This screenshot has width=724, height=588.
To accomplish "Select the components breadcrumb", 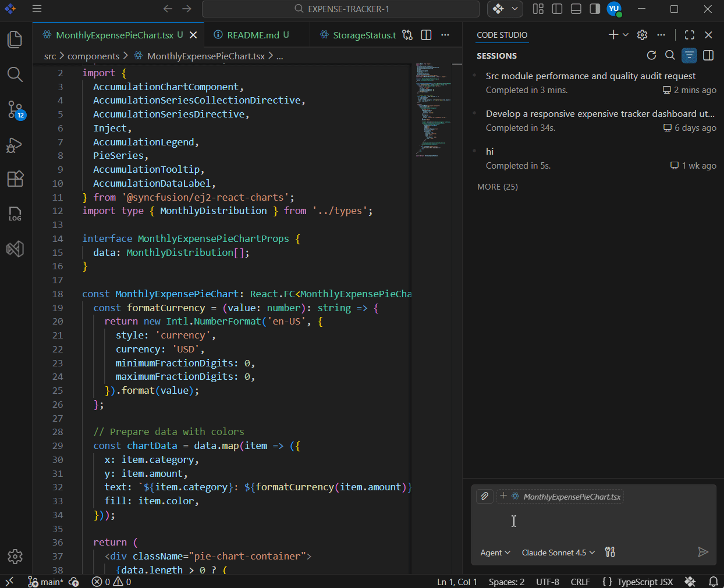I will pyautogui.click(x=93, y=56).
